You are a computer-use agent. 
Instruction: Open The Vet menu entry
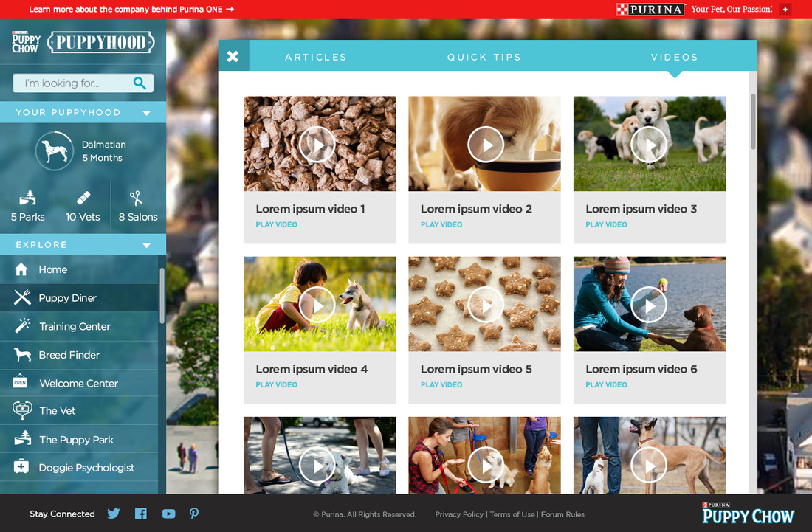coord(79,411)
